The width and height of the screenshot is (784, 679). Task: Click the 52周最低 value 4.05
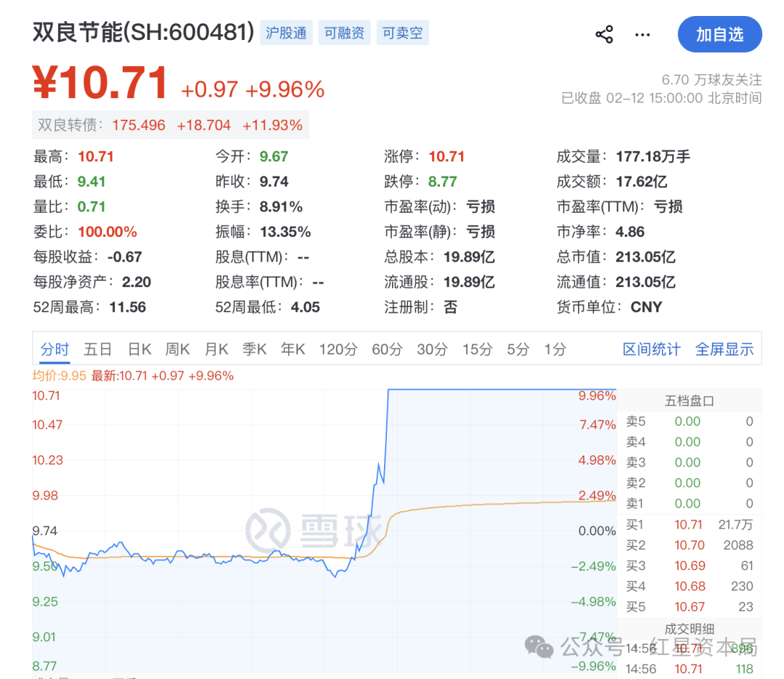point(305,306)
